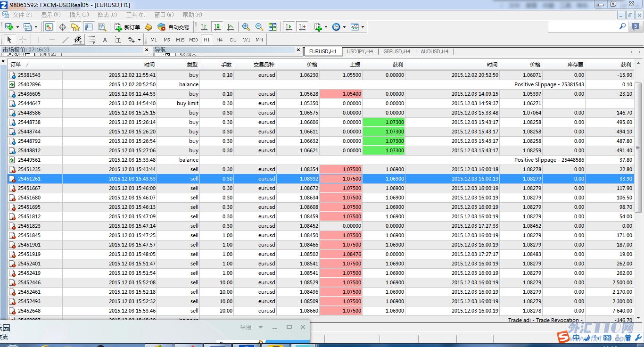Toggle the Navigator folder-star icon
This screenshot has width=644, height=347.
(75, 27)
